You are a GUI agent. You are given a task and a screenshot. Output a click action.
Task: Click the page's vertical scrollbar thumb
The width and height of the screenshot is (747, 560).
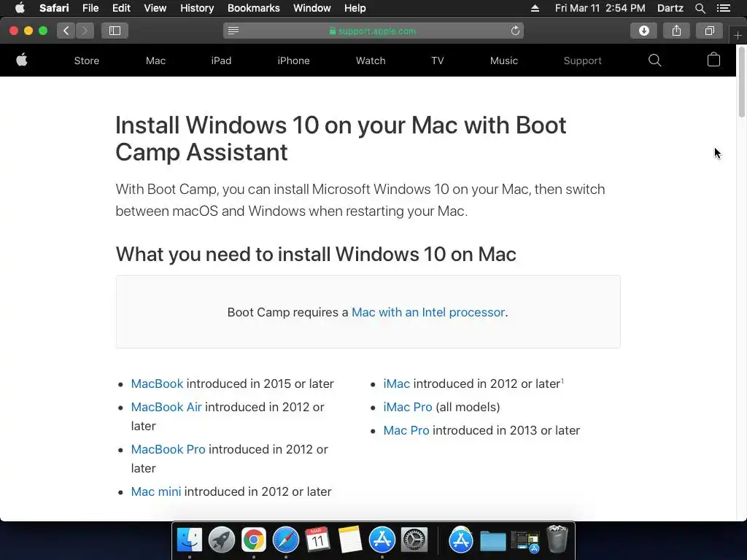pyautogui.click(x=742, y=81)
